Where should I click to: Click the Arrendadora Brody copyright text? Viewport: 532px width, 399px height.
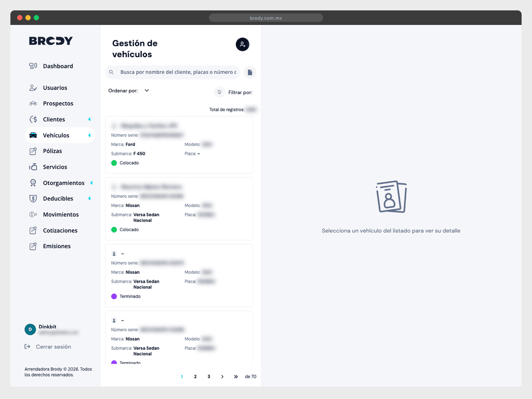[58, 372]
